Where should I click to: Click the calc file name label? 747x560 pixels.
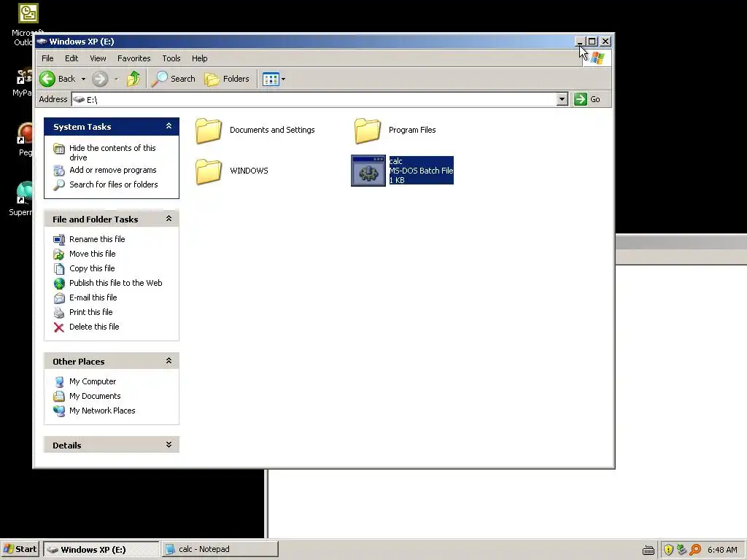396,161
